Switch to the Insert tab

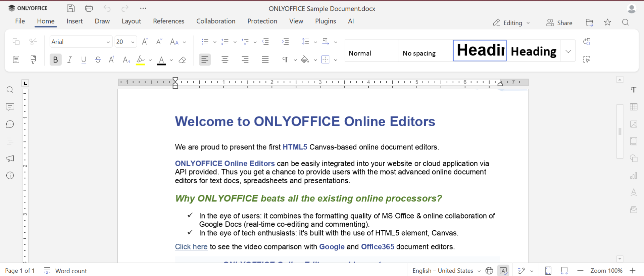(75, 21)
